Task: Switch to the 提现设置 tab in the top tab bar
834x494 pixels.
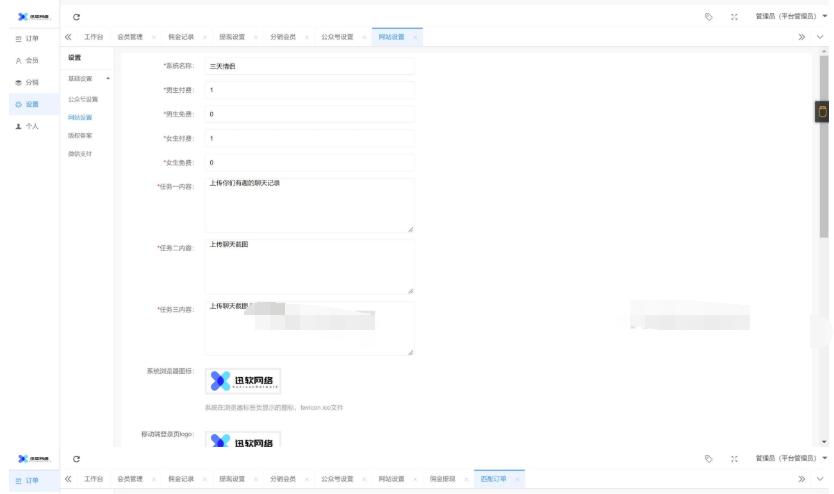Action: coord(232,37)
